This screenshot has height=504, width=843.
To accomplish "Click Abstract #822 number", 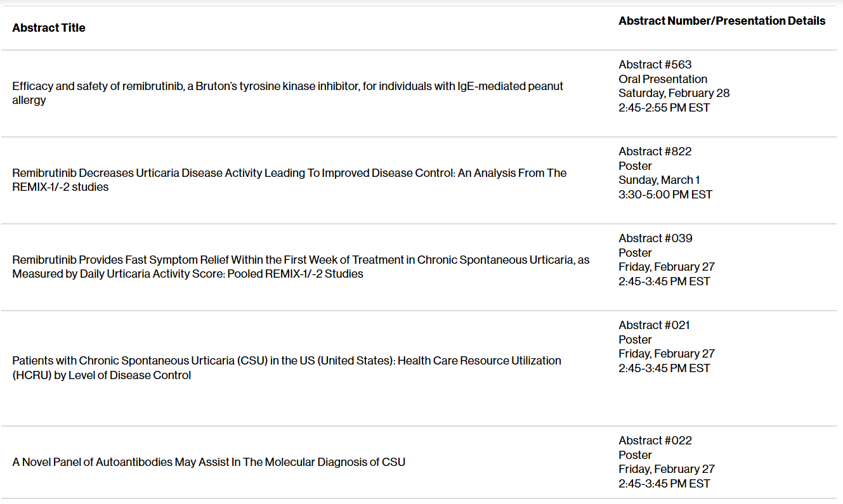I will (655, 152).
